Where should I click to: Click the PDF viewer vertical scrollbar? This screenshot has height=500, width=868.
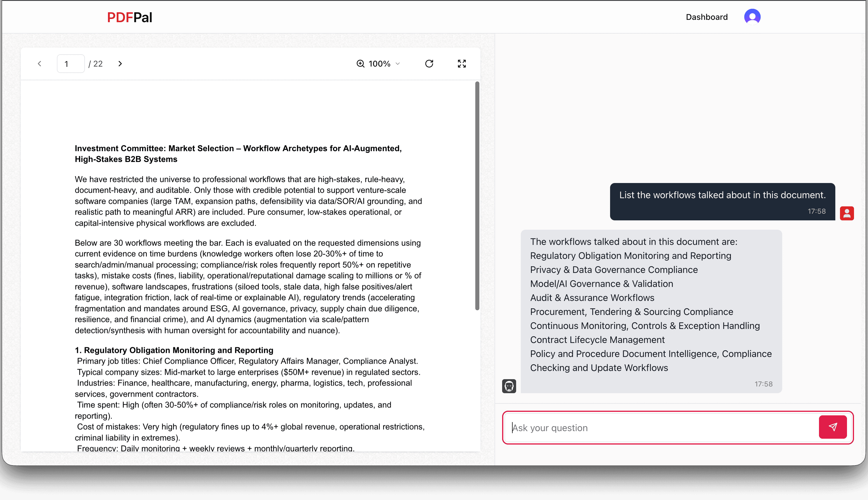(477, 196)
